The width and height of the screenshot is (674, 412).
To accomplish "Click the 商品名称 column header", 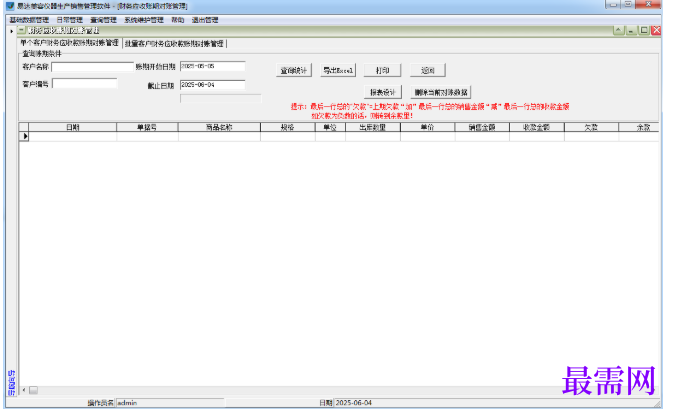I will [x=219, y=127].
